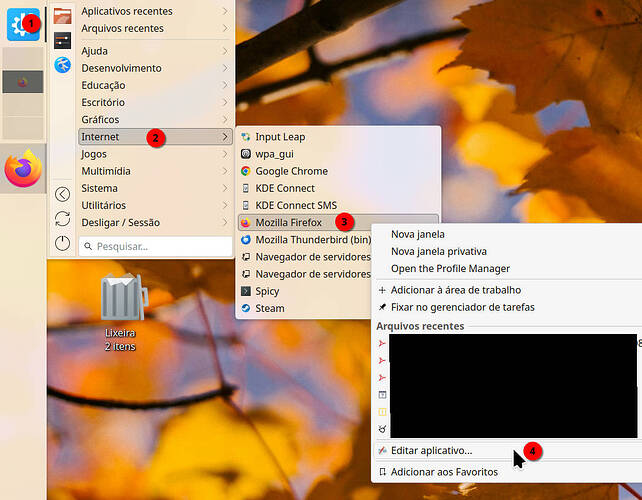Expand the Ajuda category arrow

[225, 51]
